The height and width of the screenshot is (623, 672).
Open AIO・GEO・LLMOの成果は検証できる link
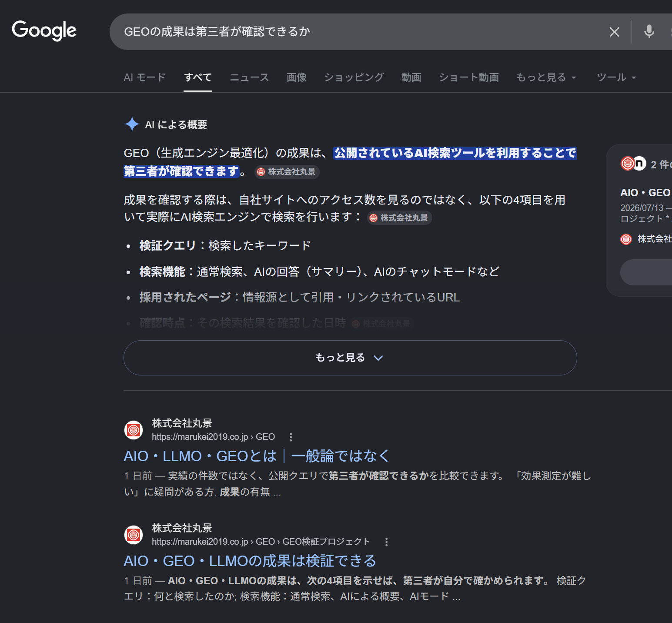tap(250, 561)
